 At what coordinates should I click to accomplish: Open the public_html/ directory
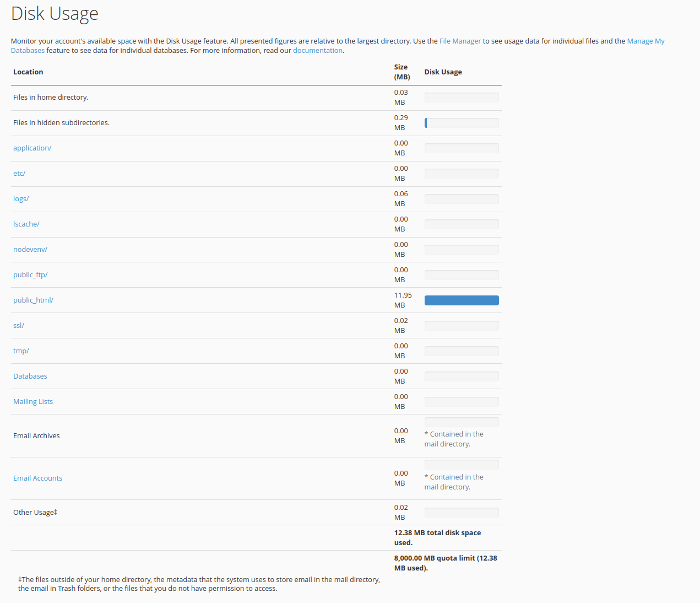[x=33, y=300]
